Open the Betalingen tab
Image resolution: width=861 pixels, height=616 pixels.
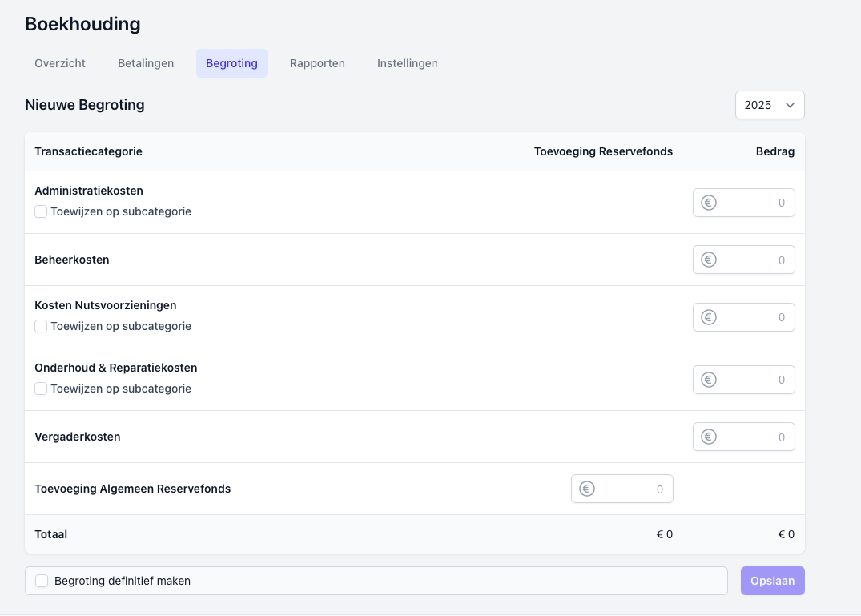[x=146, y=63]
